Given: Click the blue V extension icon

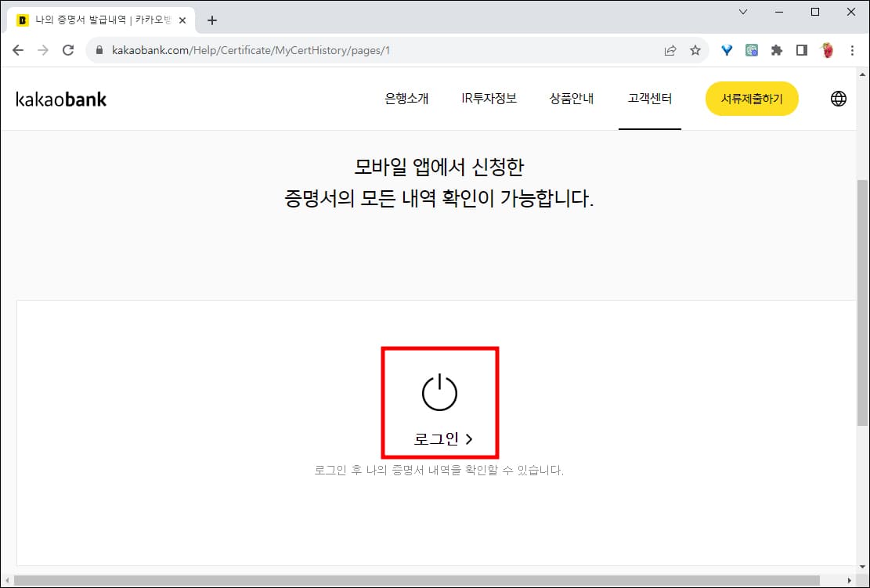Looking at the screenshot, I should pos(726,49).
